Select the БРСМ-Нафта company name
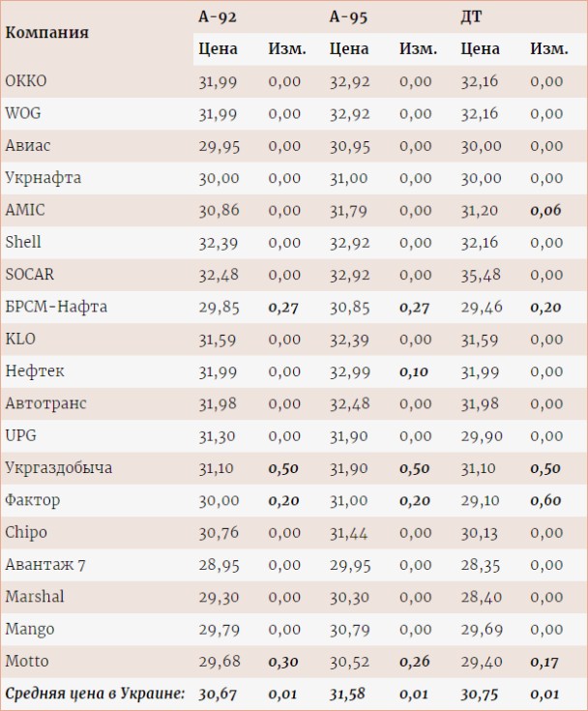Image resolution: width=588 pixels, height=711 pixels. point(56,307)
